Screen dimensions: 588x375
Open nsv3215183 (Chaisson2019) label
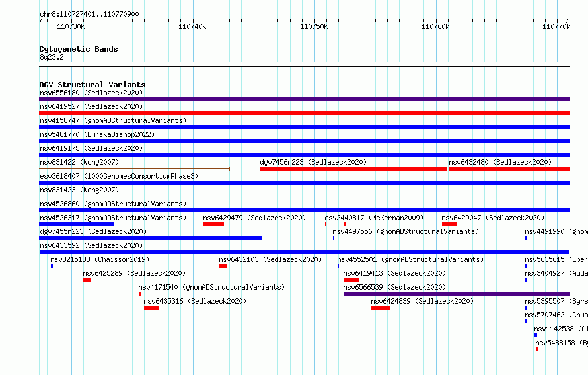pyautogui.click(x=100, y=259)
